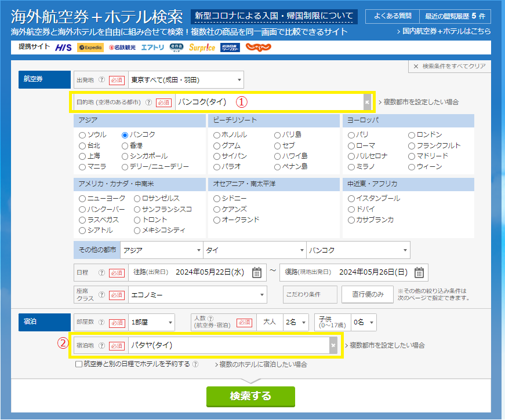This screenshot has width=505, height=420.
Task: Select the 台北 radio button
Action: [82, 146]
